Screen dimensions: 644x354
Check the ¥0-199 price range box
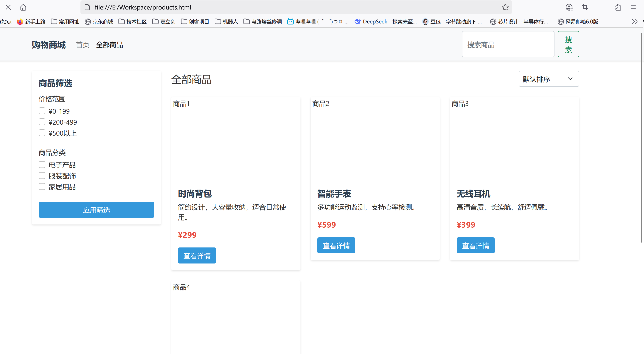pyautogui.click(x=42, y=111)
